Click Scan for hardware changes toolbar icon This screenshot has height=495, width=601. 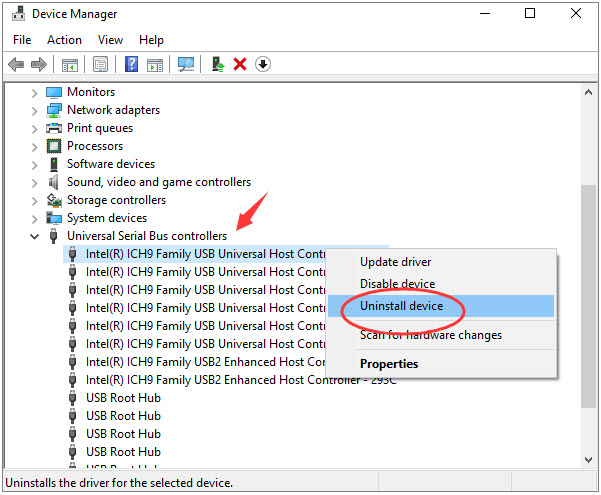(x=186, y=64)
